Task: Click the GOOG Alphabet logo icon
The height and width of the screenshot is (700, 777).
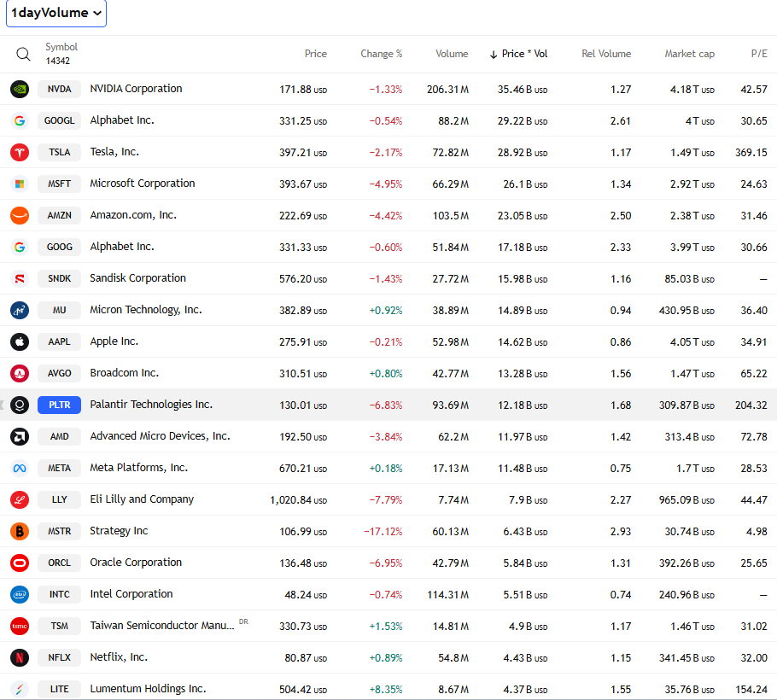Action: point(20,248)
